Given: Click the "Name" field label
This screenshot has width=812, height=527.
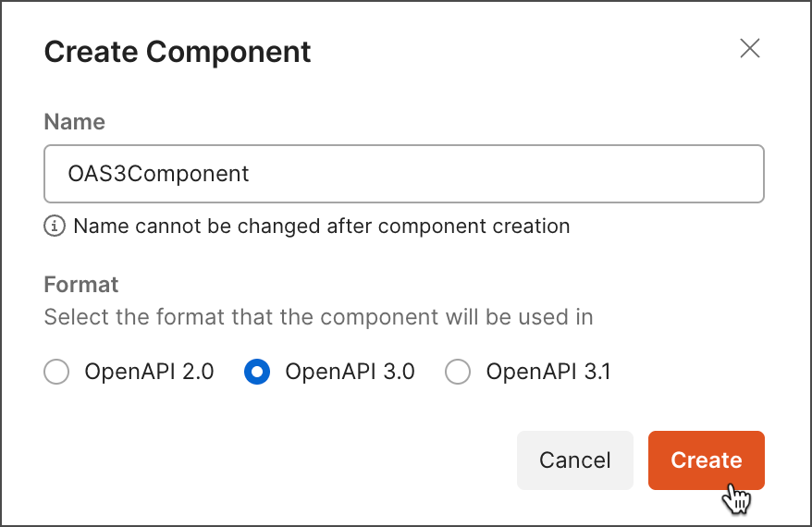Looking at the screenshot, I should [x=75, y=122].
